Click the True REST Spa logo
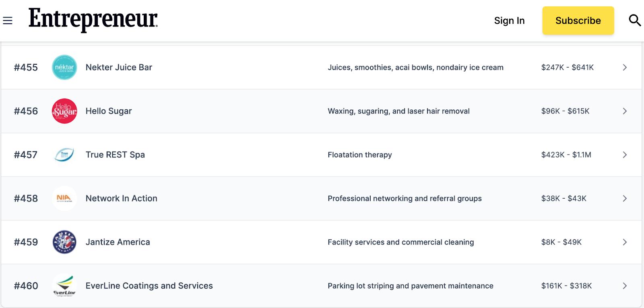Viewport: 644px width, 308px height. pos(64,155)
